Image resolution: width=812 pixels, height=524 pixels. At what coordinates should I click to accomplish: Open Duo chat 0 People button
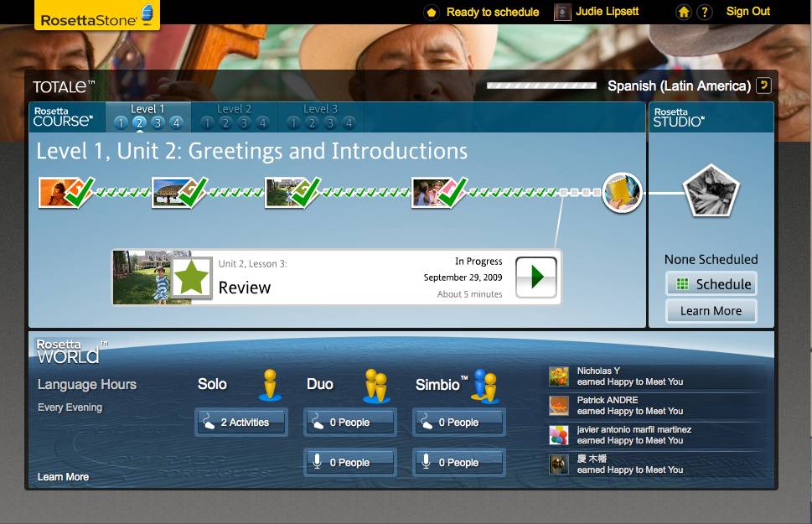click(x=349, y=423)
